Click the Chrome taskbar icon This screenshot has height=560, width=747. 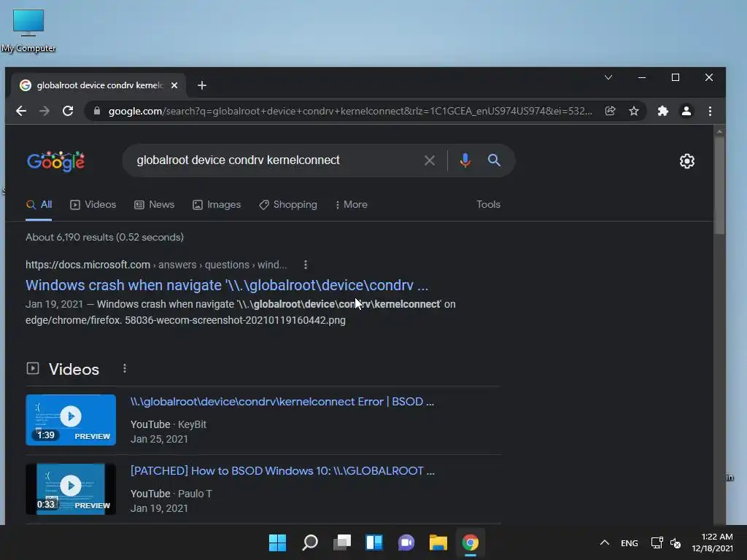pos(471,542)
